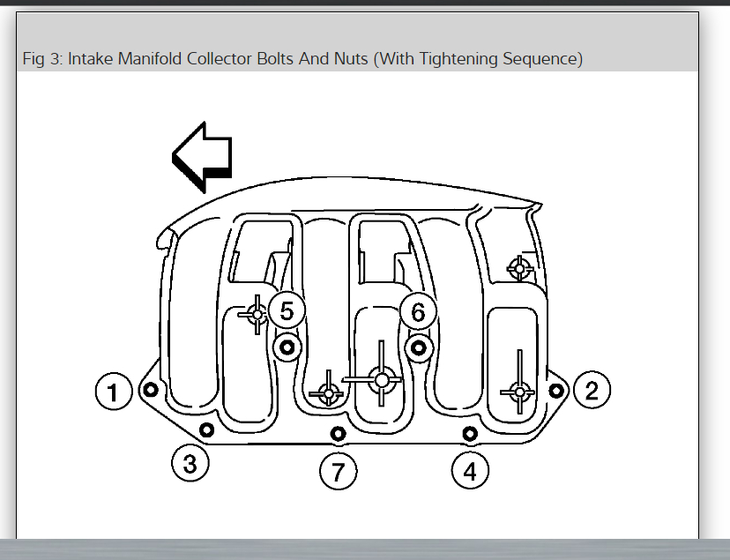This screenshot has width=730, height=560.
Task: Click bolt number 6 label in diagram
Action: (x=418, y=311)
